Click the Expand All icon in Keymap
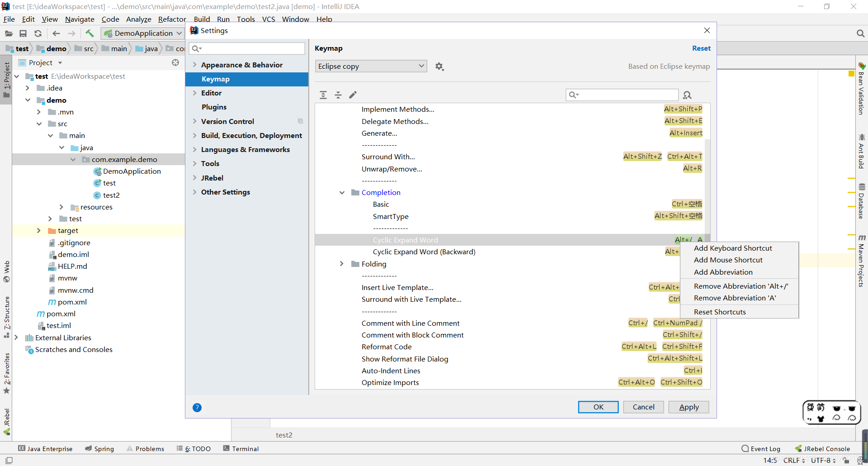Screen dimensions: 868x466 click(323, 95)
